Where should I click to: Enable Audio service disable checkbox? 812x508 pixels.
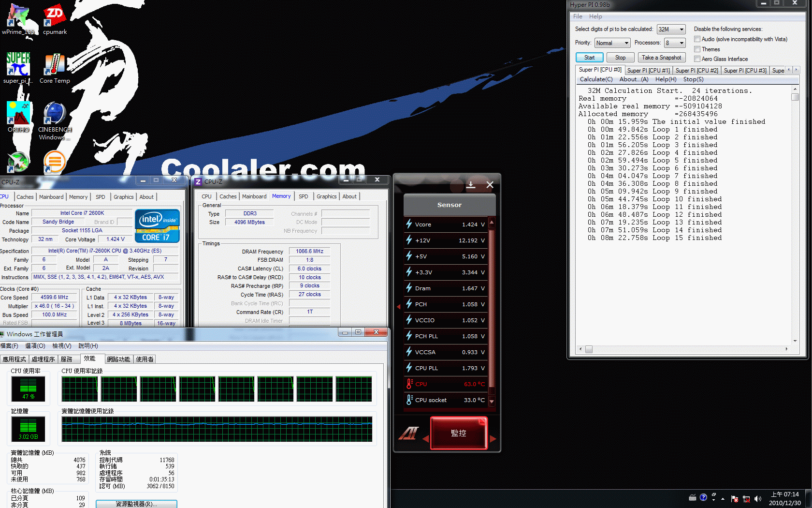coord(697,39)
